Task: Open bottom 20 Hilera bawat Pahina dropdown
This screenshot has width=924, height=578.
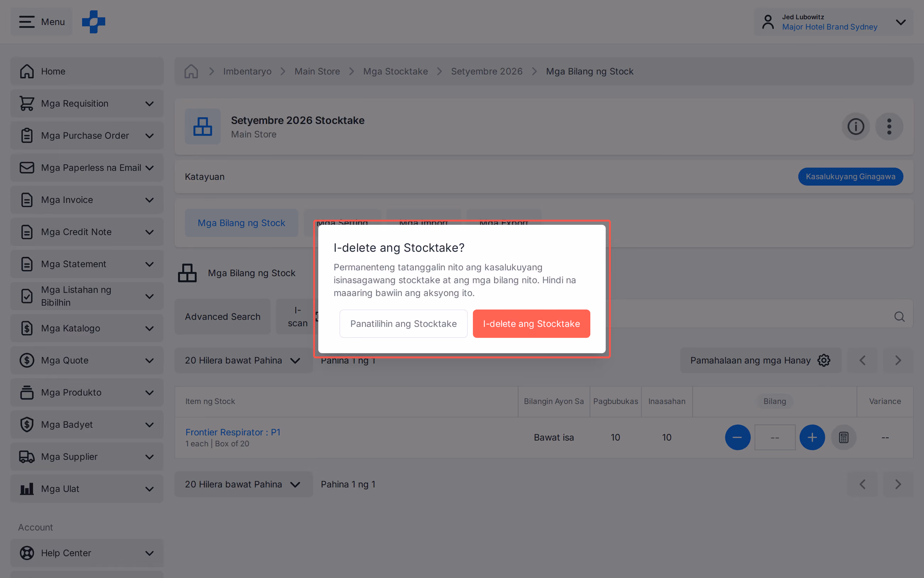Action: coord(243,484)
